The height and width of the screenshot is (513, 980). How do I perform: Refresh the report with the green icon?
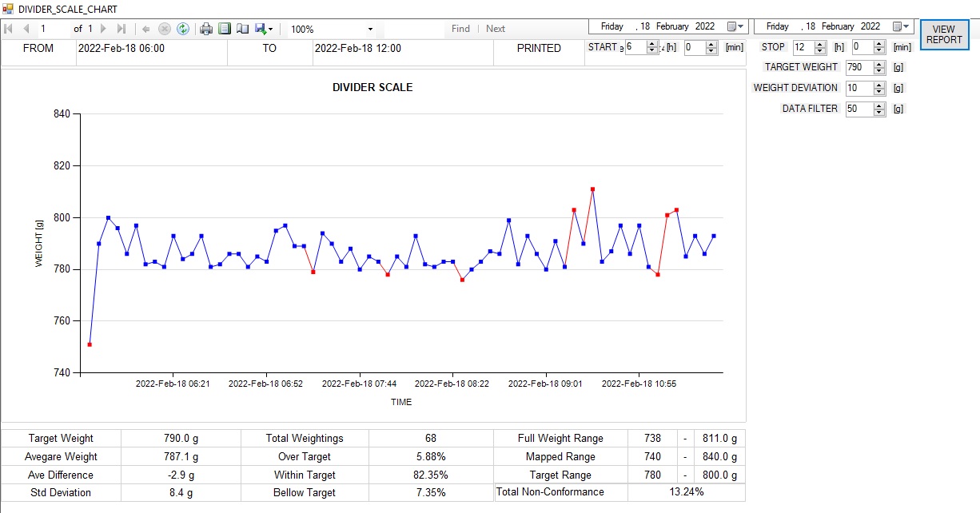[x=183, y=29]
